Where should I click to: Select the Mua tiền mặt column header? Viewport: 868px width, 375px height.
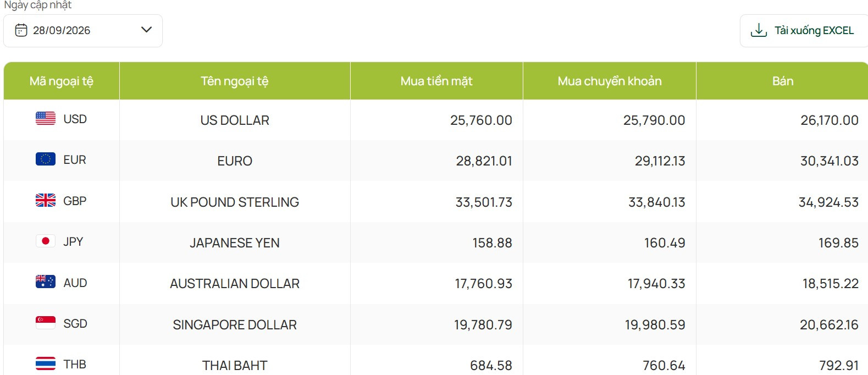pos(436,81)
